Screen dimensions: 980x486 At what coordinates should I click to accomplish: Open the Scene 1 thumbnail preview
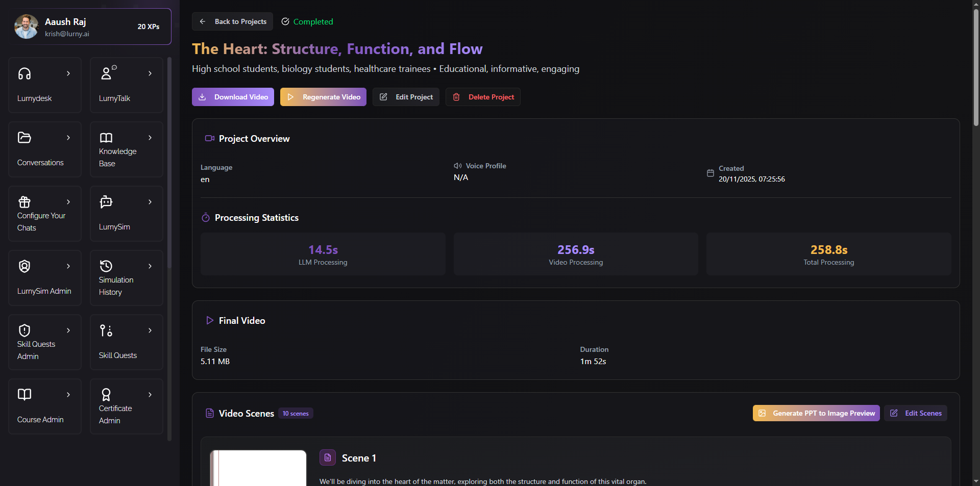coord(258,468)
